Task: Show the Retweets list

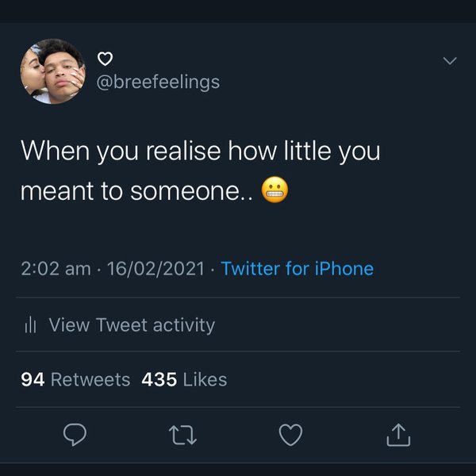Action: pos(90,380)
